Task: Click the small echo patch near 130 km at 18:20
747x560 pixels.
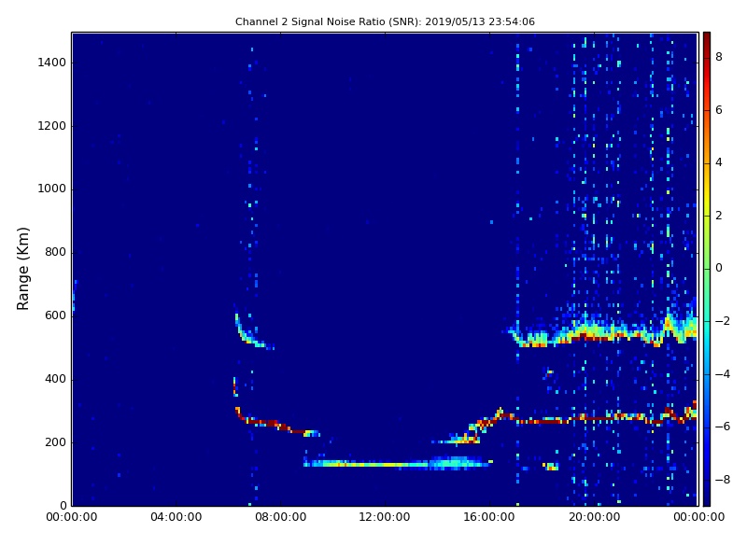Action: pyautogui.click(x=550, y=467)
